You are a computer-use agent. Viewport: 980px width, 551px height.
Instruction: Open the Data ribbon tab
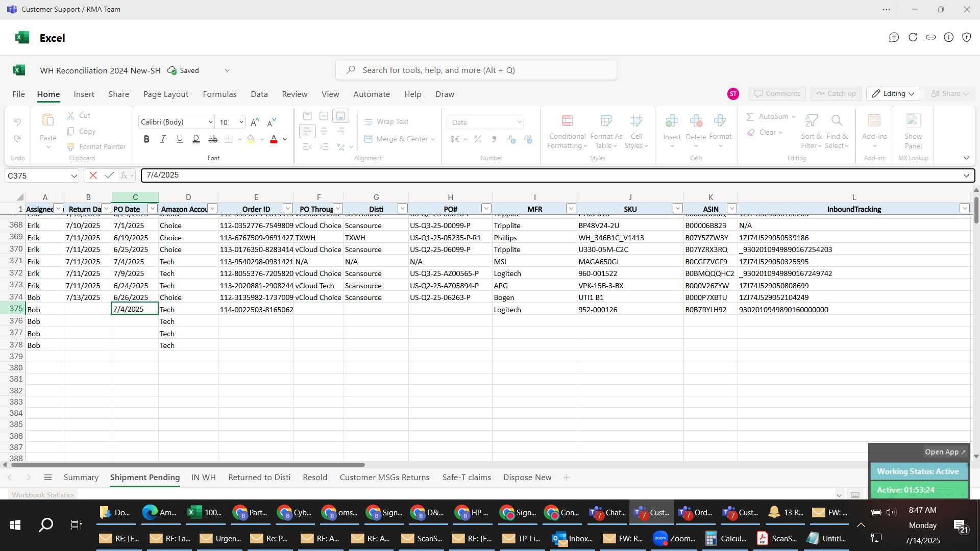pyautogui.click(x=259, y=94)
